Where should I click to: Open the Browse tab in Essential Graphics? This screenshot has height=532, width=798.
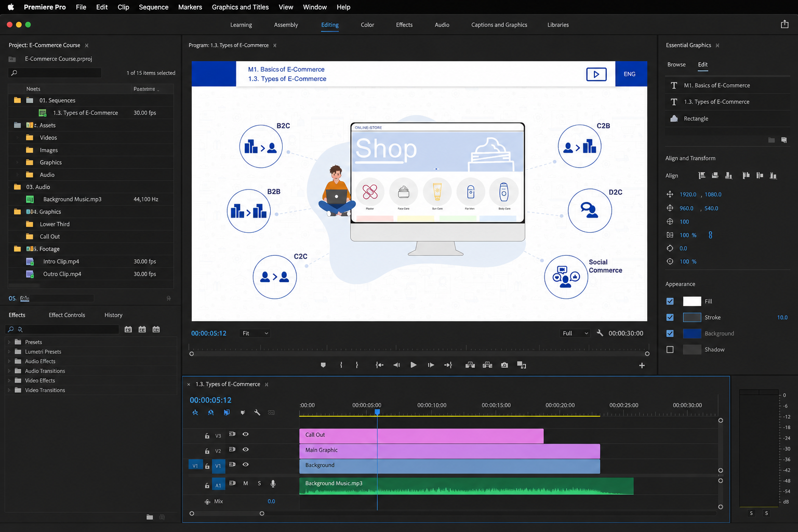(676, 64)
